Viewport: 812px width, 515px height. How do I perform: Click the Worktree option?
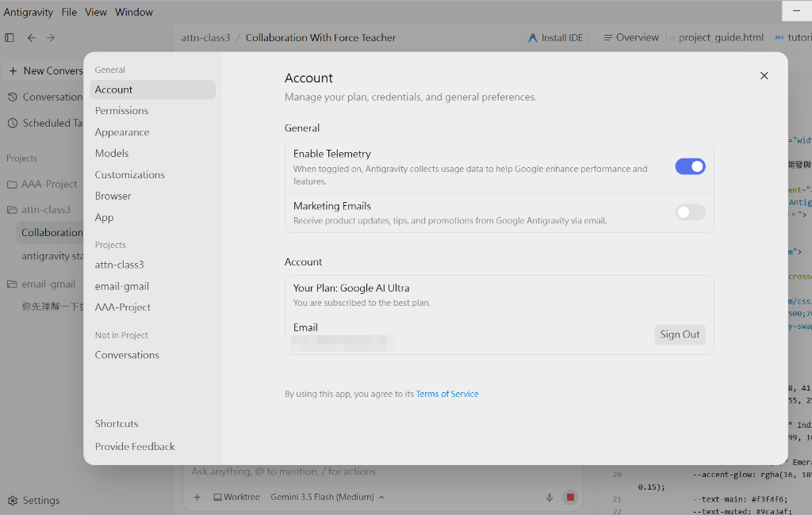pyautogui.click(x=236, y=497)
